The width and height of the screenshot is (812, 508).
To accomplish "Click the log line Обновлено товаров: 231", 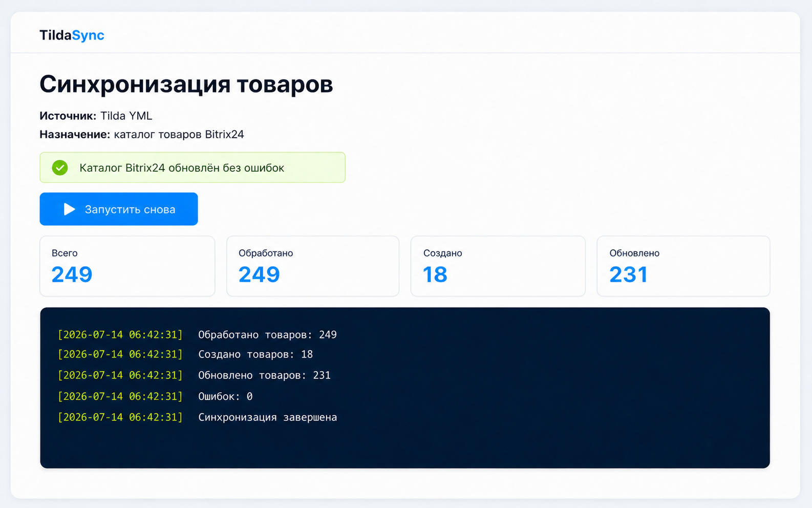I will [194, 375].
